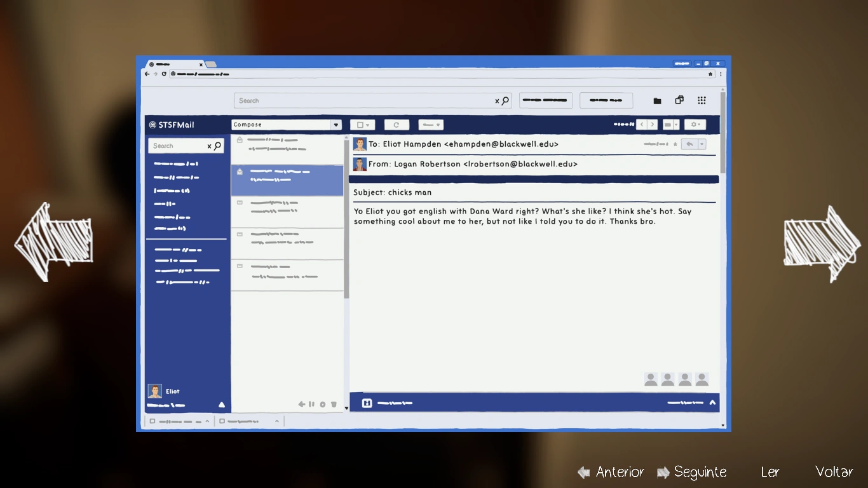This screenshot has width=868, height=488.
Task: Click the browser forward arrow
Action: (x=155, y=74)
